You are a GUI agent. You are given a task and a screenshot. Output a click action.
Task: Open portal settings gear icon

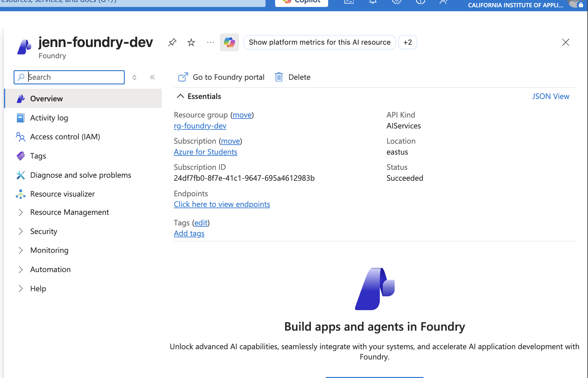tap(397, 2)
